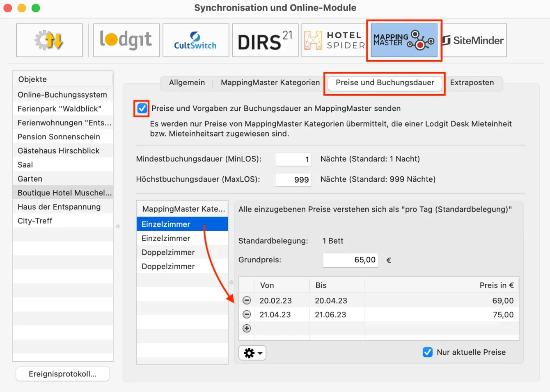
Task: Select Pension Sonnenschein in the object list
Action: (x=63, y=137)
